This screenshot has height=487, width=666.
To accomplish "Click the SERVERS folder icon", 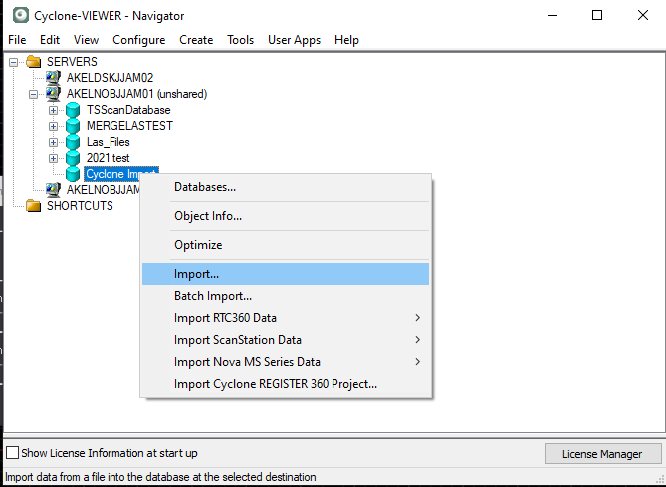I will (34, 62).
